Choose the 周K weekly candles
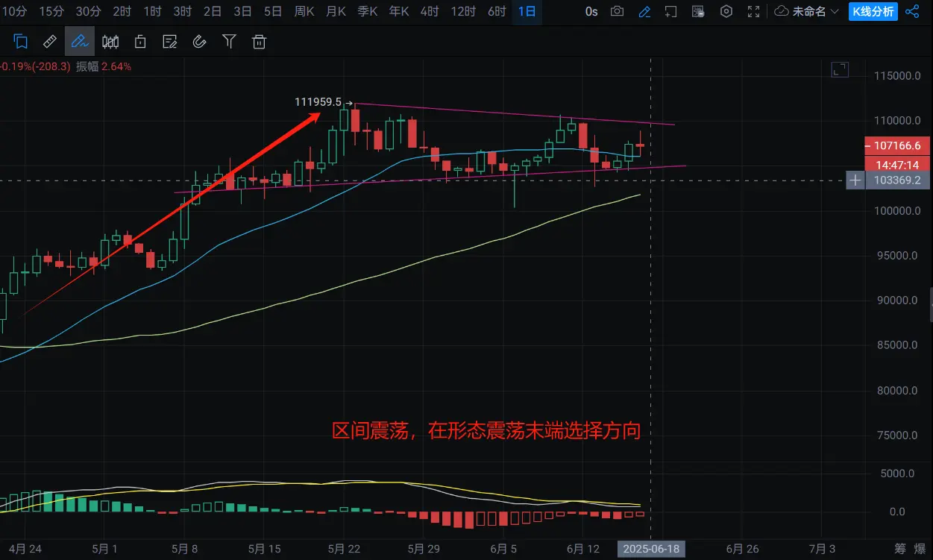This screenshot has width=933, height=560. 304,11
